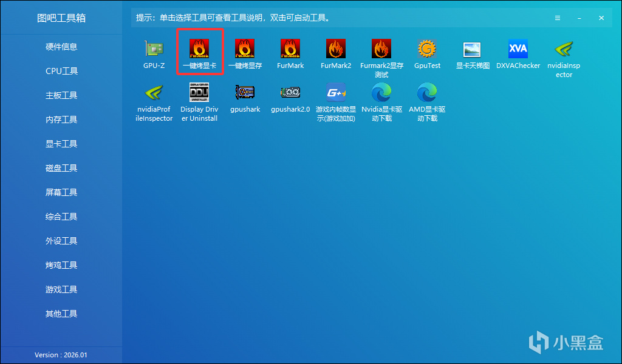Select the 显卡工具 category
Viewport: 622px width, 364px height.
coord(61,144)
